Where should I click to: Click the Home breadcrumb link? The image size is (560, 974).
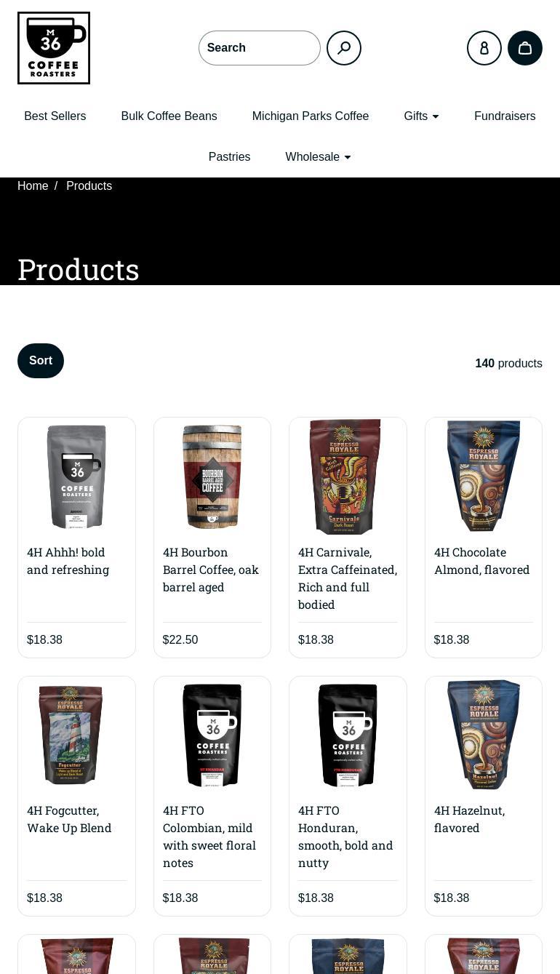tap(33, 186)
